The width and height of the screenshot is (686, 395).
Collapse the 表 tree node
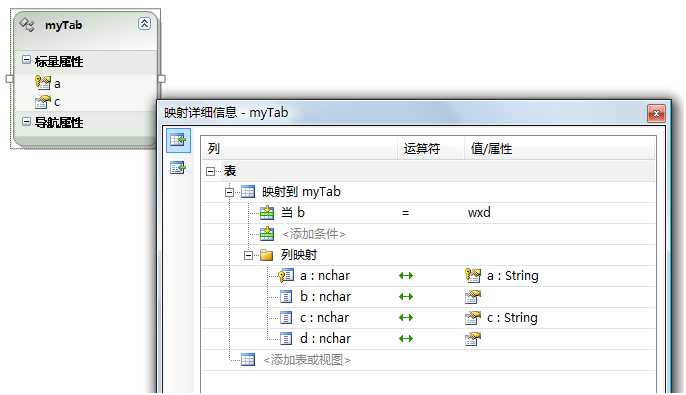[x=210, y=171]
